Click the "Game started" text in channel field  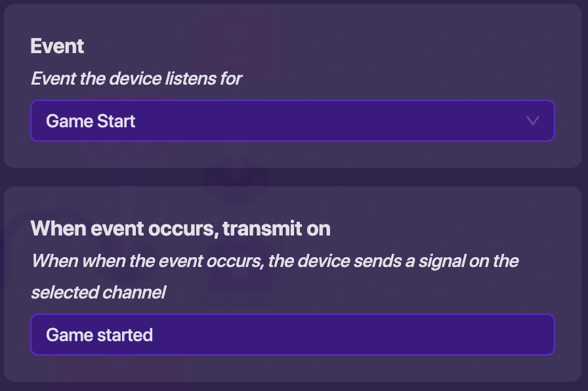pos(99,335)
